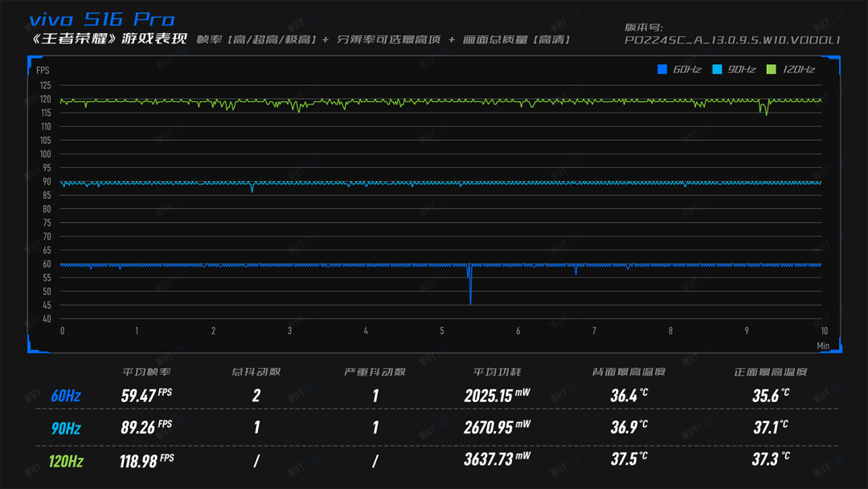The width and height of the screenshot is (868, 489).
Task: Click the 正面最高温度 column header
Action: click(x=770, y=372)
